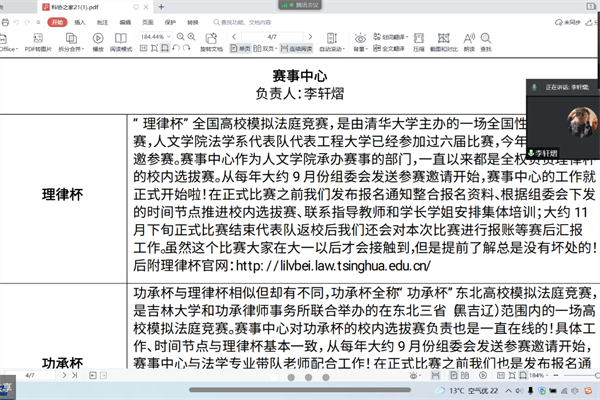600x400 pixels.
Task: Click the PDF转图片 icon
Action: [x=38, y=40]
